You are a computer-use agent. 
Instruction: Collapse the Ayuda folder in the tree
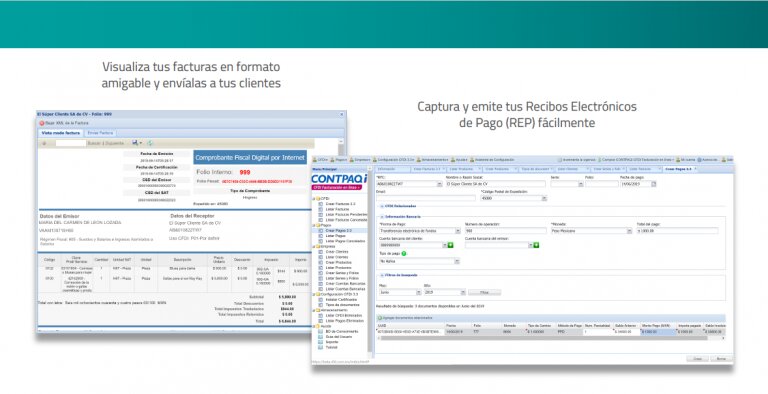click(314, 326)
